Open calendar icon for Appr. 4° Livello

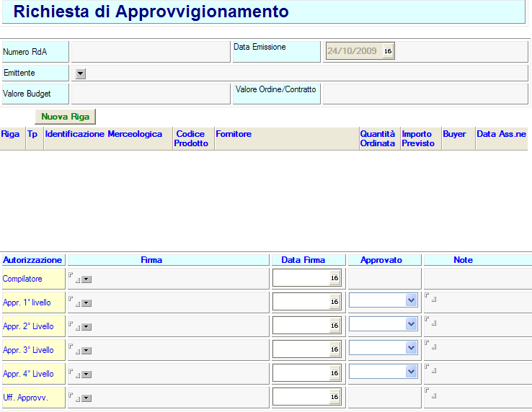tap(334, 373)
